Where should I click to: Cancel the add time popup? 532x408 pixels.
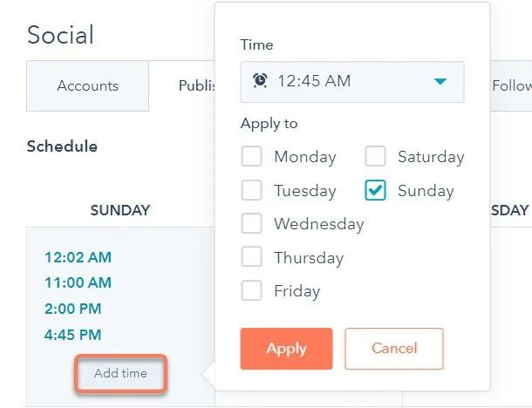pyautogui.click(x=394, y=349)
